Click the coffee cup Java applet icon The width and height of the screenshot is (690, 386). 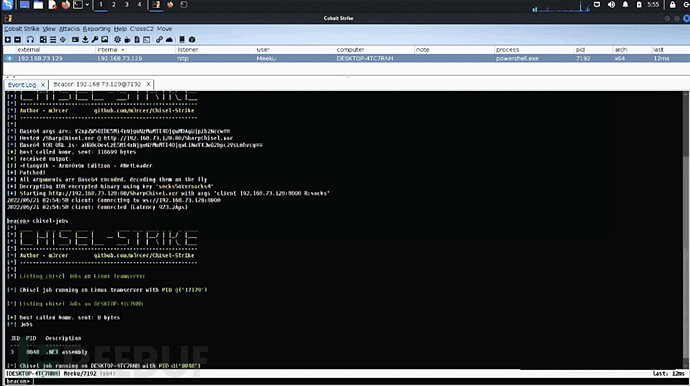[x=127, y=40]
